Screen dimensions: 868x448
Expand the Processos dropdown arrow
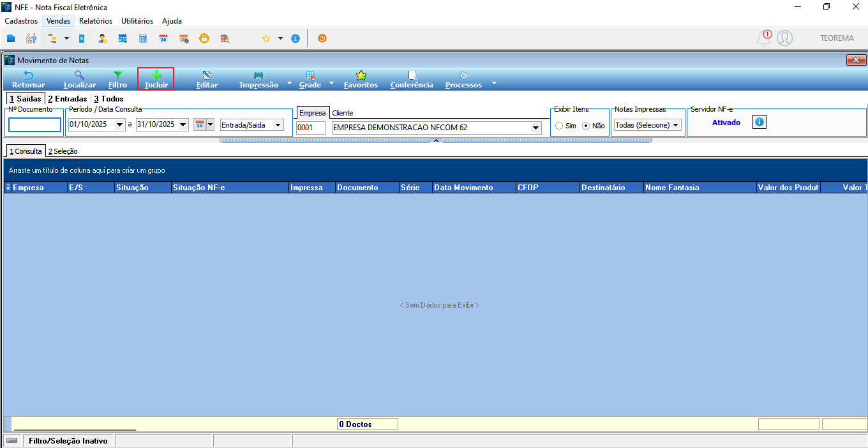493,83
